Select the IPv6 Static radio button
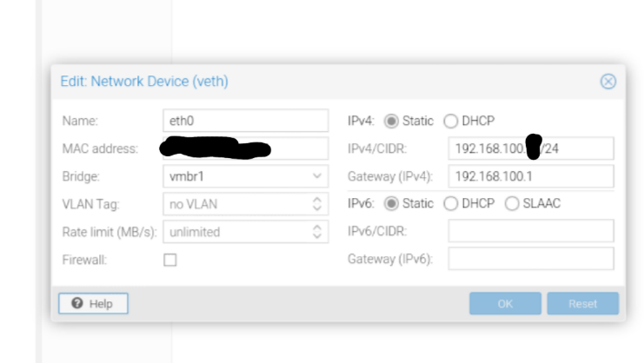The width and height of the screenshot is (644, 363). [391, 204]
